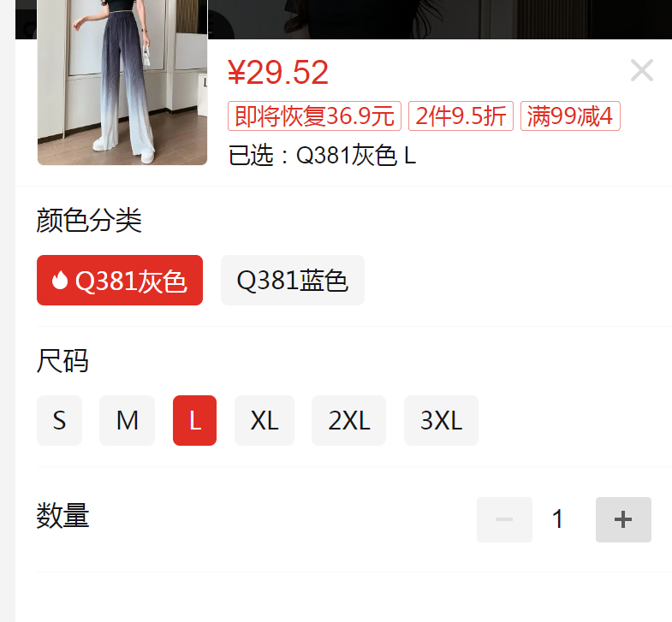Click the 已选 selected options text

point(322,155)
